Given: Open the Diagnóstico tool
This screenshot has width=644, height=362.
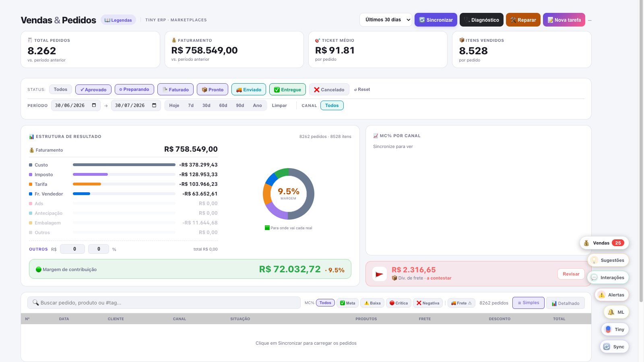Looking at the screenshot, I should (x=481, y=20).
